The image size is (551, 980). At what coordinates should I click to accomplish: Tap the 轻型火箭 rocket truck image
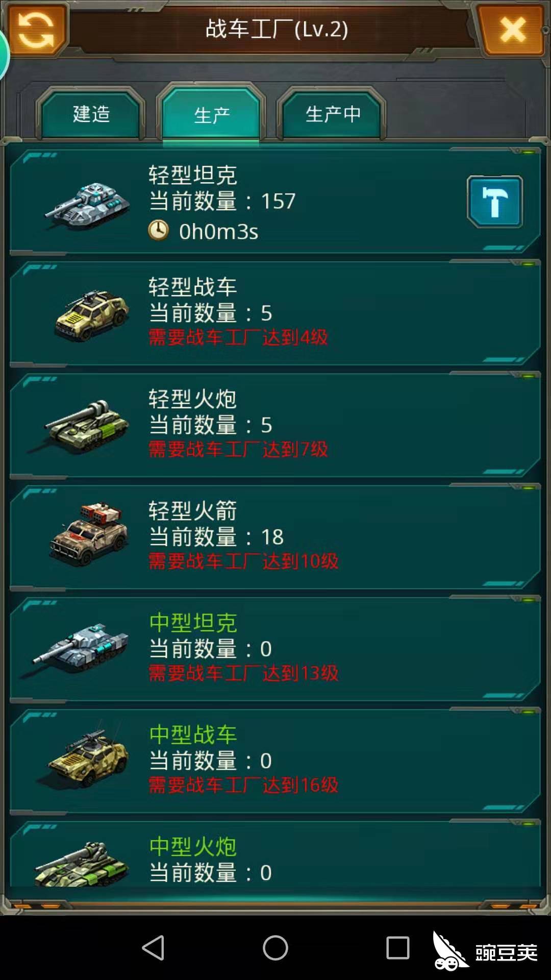pyautogui.click(x=89, y=533)
